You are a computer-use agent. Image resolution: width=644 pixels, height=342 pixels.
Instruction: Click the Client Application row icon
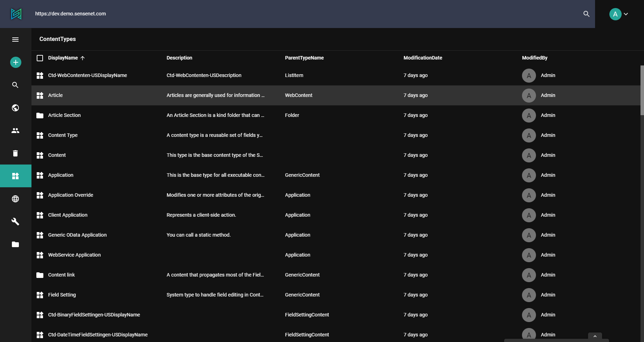click(40, 215)
